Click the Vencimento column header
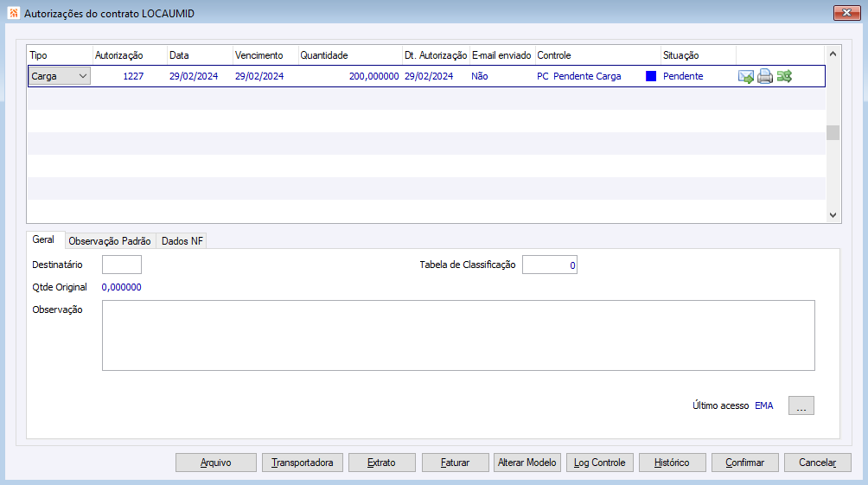This screenshot has width=868, height=485. (x=265, y=55)
